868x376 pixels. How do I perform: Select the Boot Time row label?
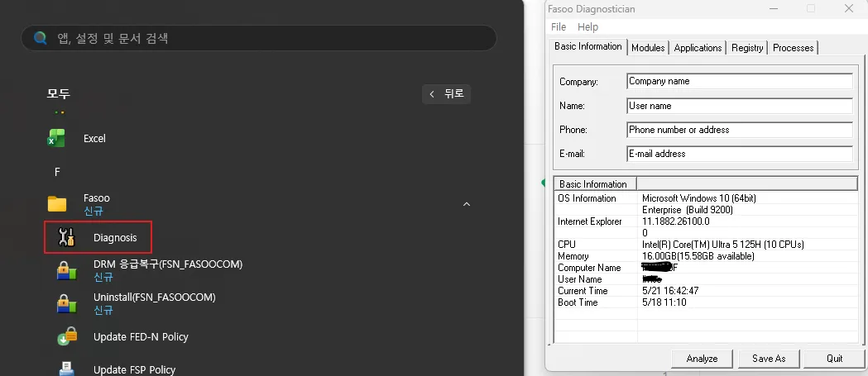(x=578, y=302)
